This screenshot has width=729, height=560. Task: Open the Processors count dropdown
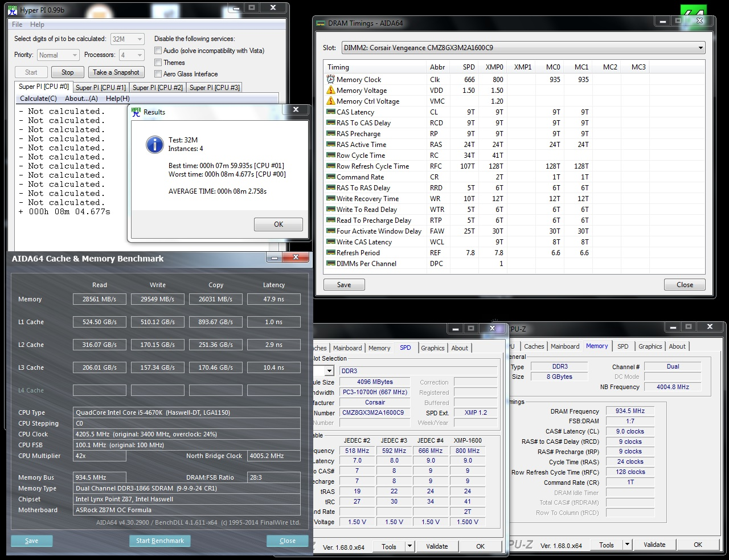[131, 55]
